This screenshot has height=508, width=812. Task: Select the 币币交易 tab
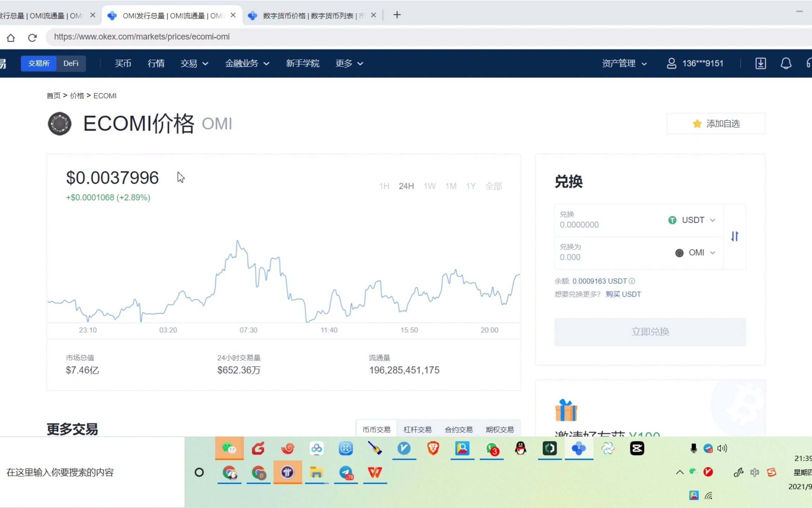pos(376,429)
